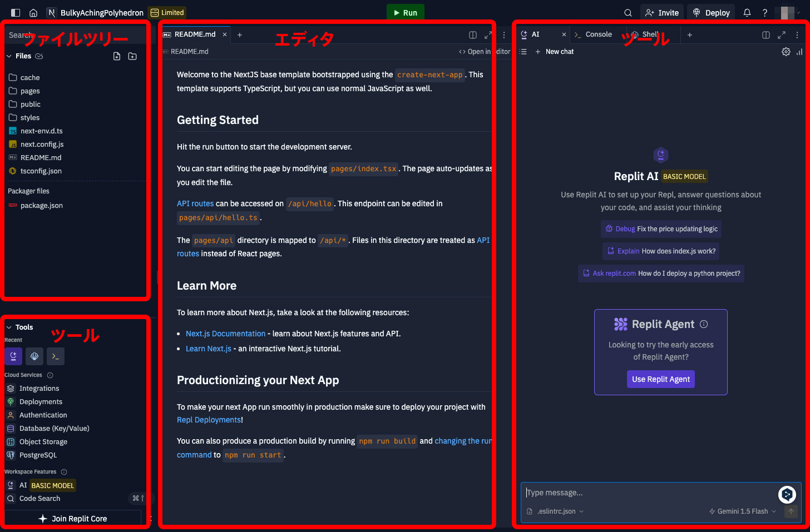Screen dimensions: 810x532
Task: Click Use Replit Agent button
Action: 661,379
